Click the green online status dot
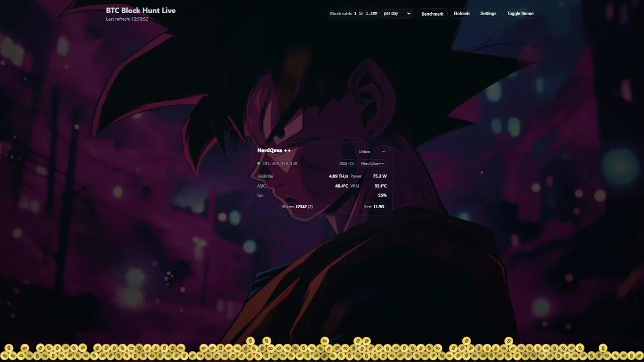The image size is (644, 362). tap(259, 163)
